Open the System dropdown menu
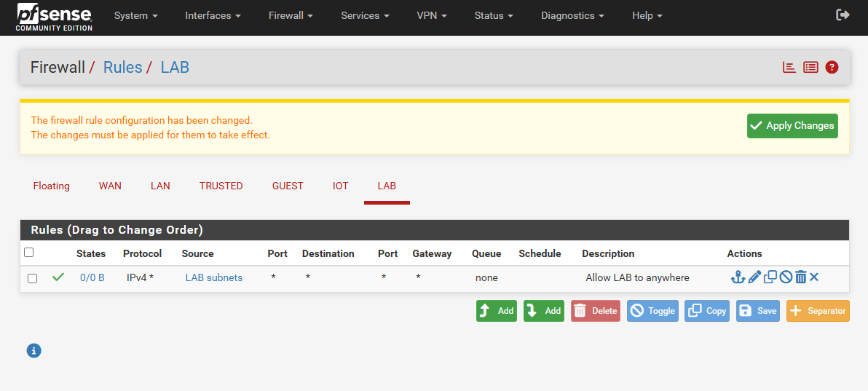 135,16
